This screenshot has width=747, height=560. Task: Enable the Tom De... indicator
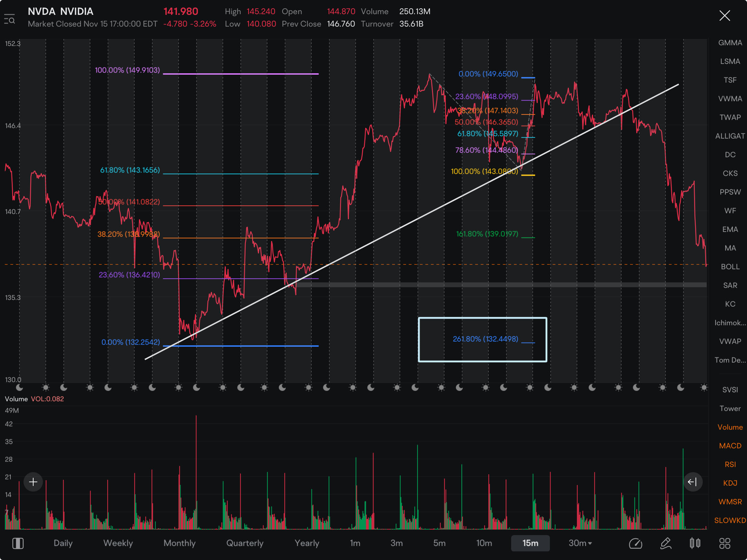pyautogui.click(x=730, y=360)
